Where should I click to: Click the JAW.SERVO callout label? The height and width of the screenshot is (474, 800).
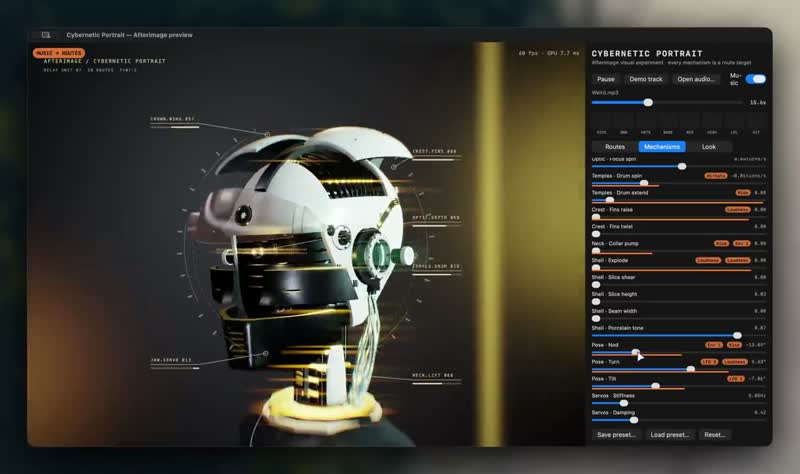[x=170, y=360]
